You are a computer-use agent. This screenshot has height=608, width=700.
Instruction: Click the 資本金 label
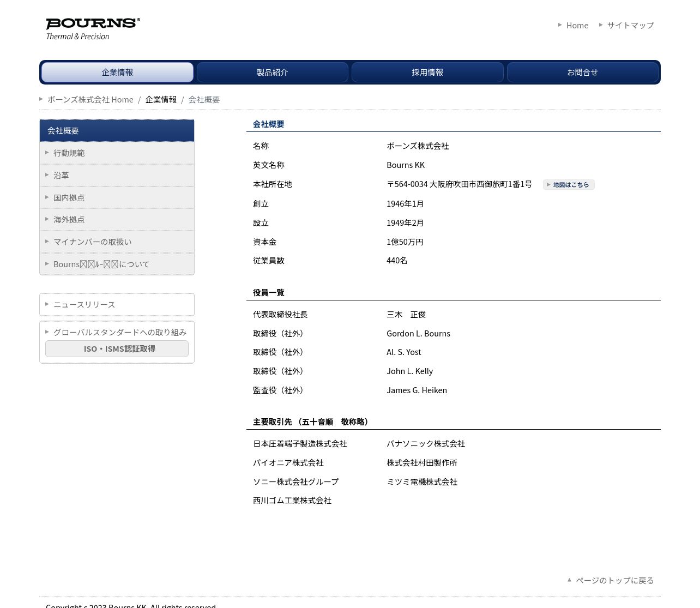coord(264,242)
